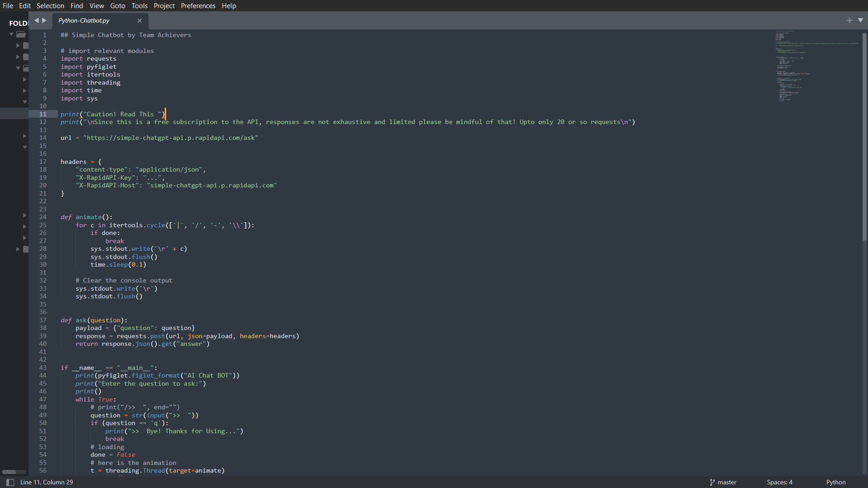
Task: Collapse the root folder arrow in sidebar
Action: 11,34
